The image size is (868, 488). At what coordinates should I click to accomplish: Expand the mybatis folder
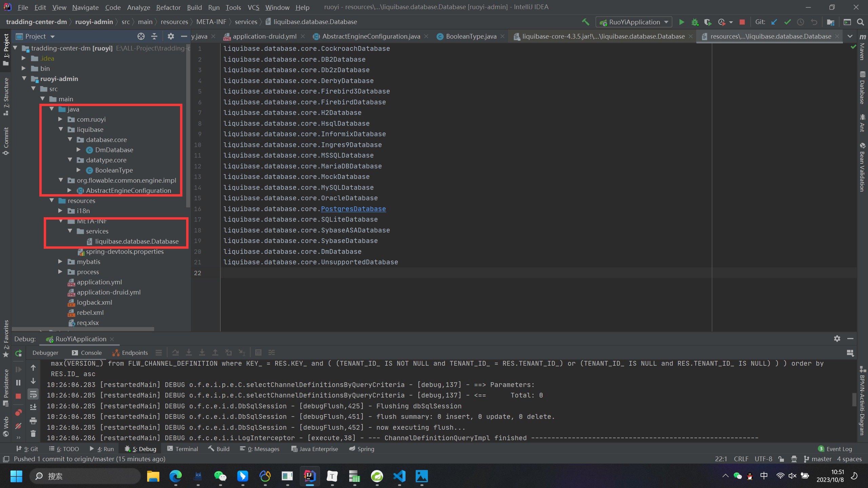click(x=60, y=262)
